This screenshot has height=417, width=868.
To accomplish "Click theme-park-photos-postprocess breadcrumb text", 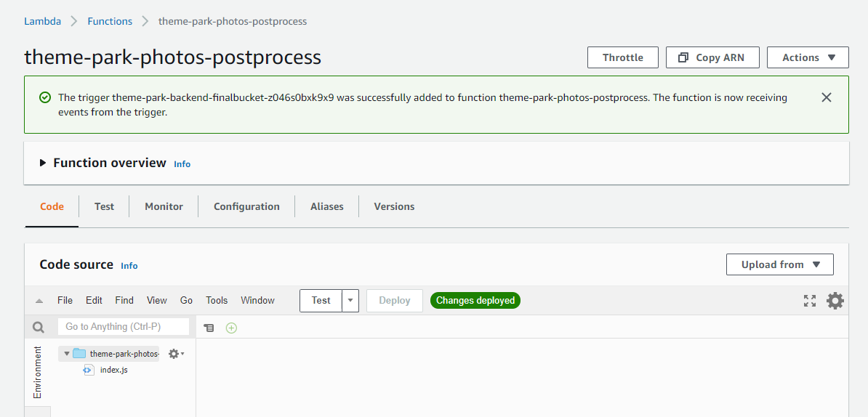I will pyautogui.click(x=233, y=22).
